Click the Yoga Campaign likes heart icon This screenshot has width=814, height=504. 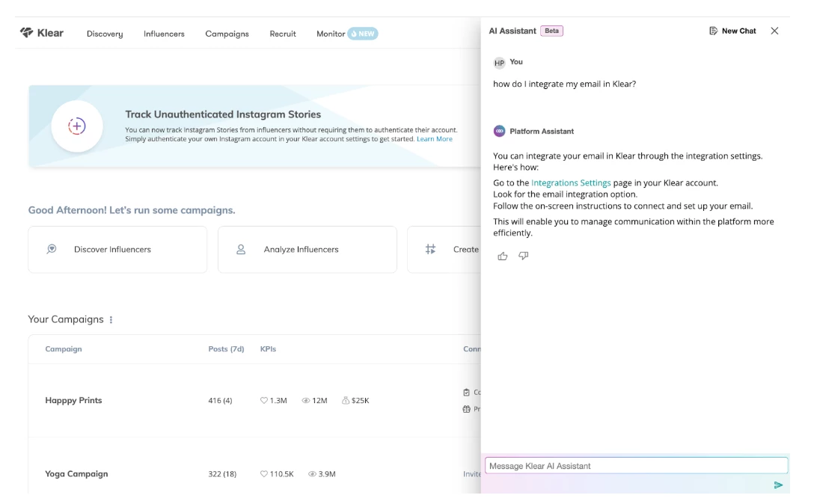[x=263, y=474]
